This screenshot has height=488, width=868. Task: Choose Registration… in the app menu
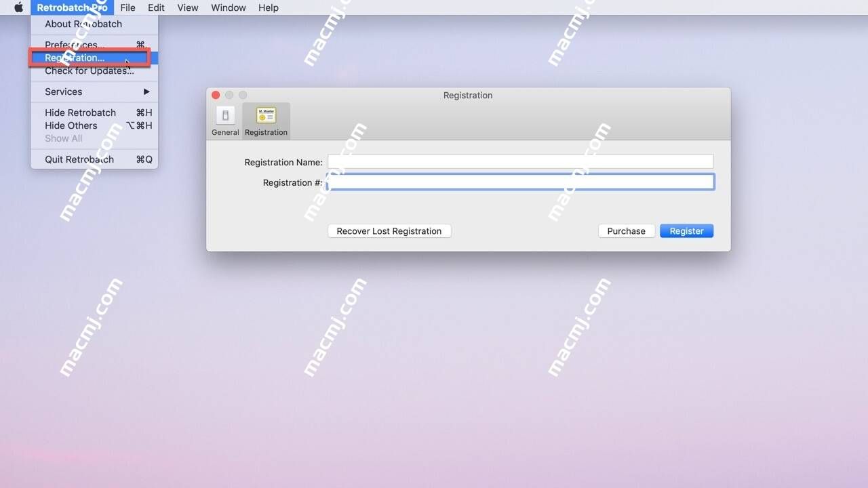pyautogui.click(x=94, y=58)
